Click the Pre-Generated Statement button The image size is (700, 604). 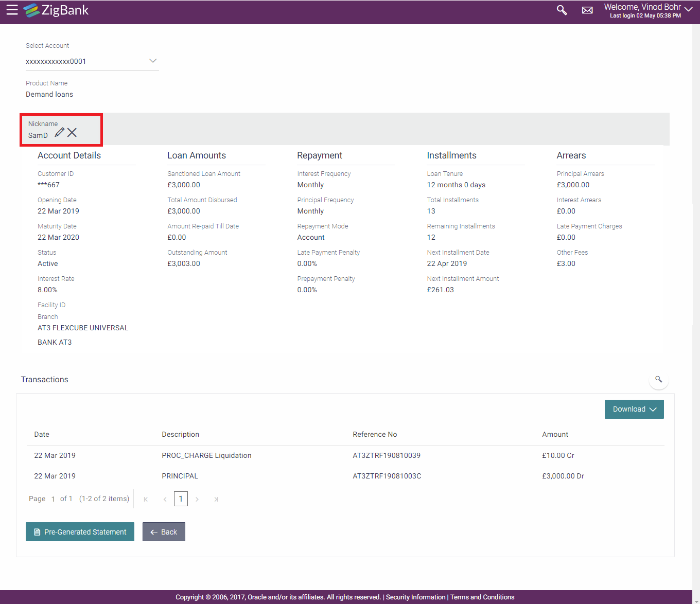click(x=80, y=532)
